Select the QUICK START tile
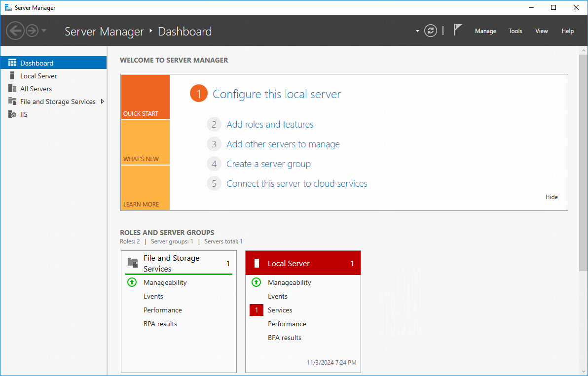The width and height of the screenshot is (588, 376). click(146, 97)
